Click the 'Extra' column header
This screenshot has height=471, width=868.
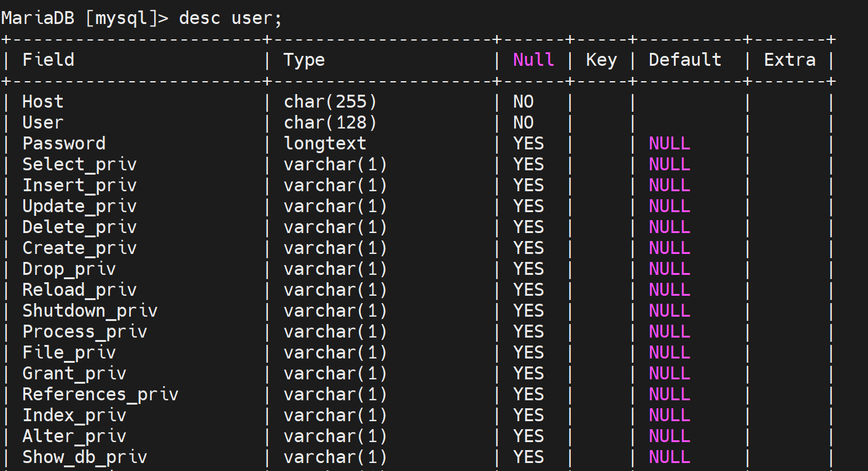(x=790, y=60)
